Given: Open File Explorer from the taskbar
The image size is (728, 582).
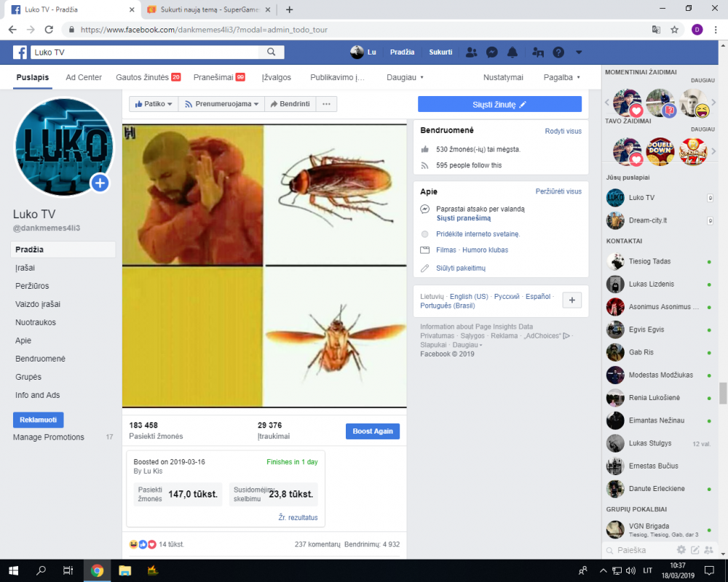Looking at the screenshot, I should coord(124,570).
